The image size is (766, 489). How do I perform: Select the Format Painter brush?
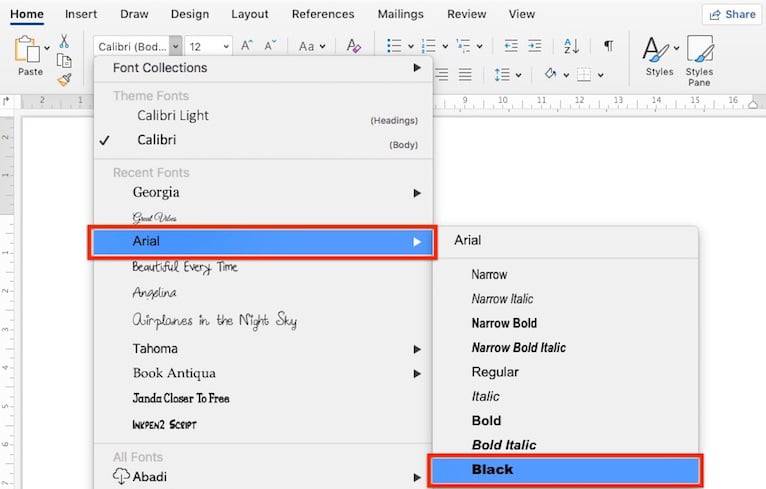click(x=64, y=79)
